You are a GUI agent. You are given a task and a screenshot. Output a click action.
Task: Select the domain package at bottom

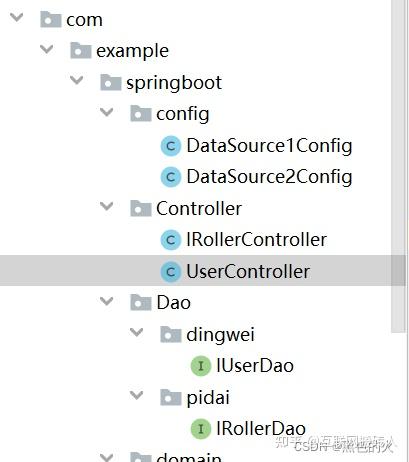tap(189, 457)
